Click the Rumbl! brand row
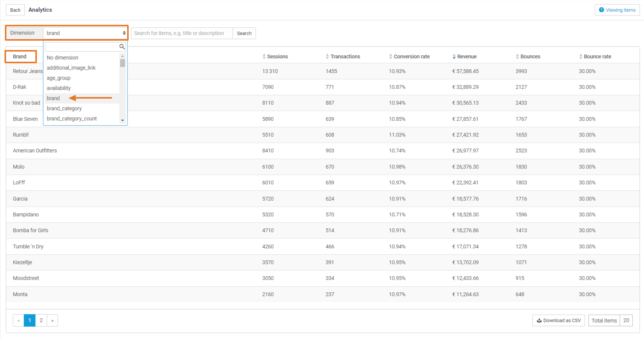644x339 pixels. (323, 135)
